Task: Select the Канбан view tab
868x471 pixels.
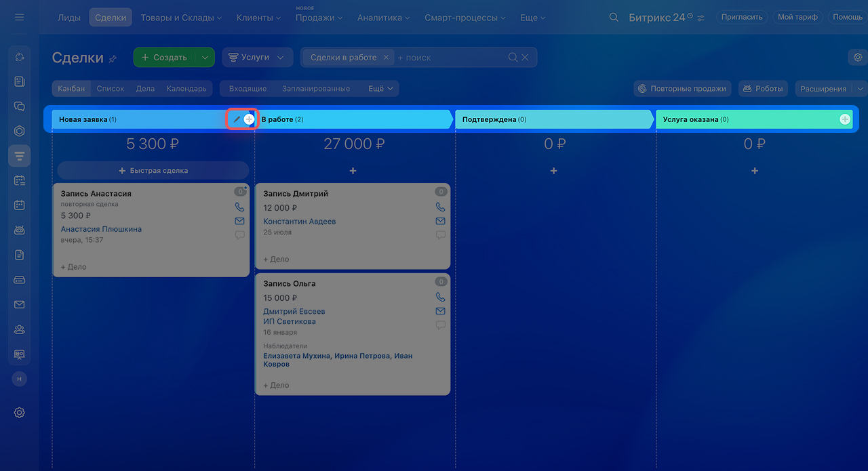Action: (x=71, y=89)
